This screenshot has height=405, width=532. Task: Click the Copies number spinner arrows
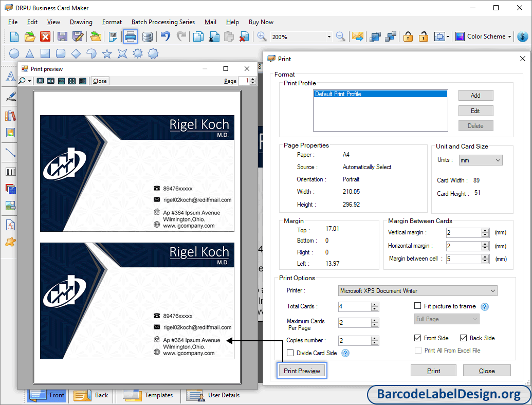coord(375,341)
